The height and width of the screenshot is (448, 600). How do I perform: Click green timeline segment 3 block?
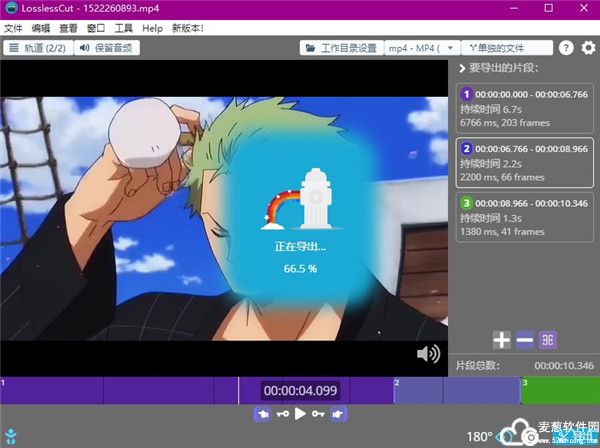pyautogui.click(x=561, y=391)
